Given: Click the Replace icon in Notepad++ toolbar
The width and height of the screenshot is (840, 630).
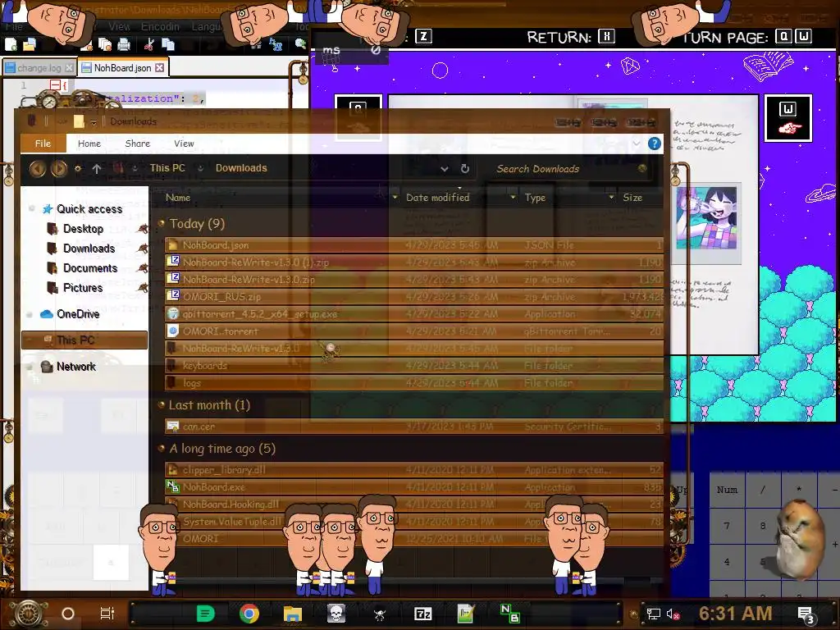Looking at the screenshot, I should (276, 44).
